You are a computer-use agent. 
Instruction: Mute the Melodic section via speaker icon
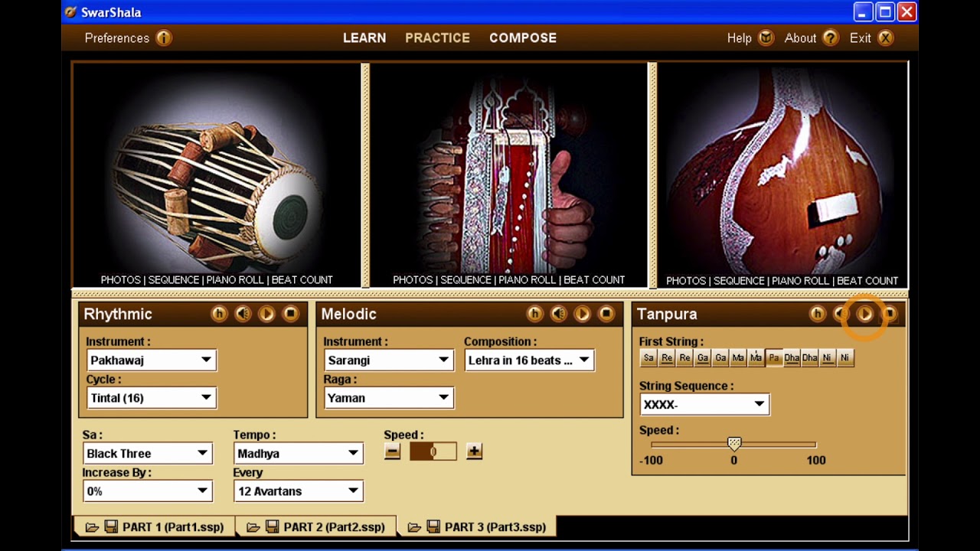[x=558, y=314]
